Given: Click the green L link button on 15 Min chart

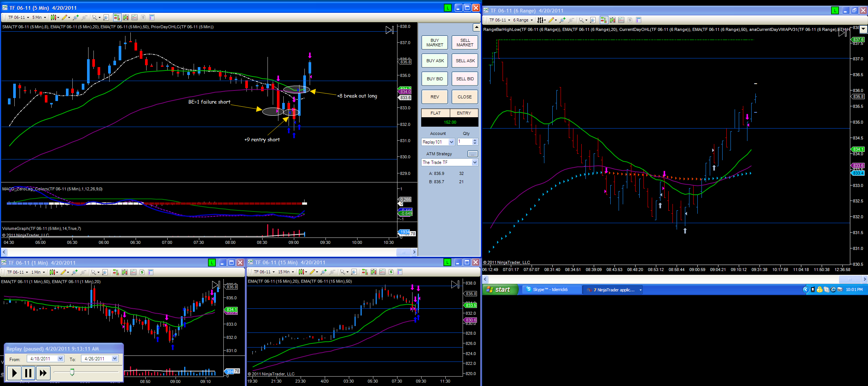Looking at the screenshot, I should [447, 262].
